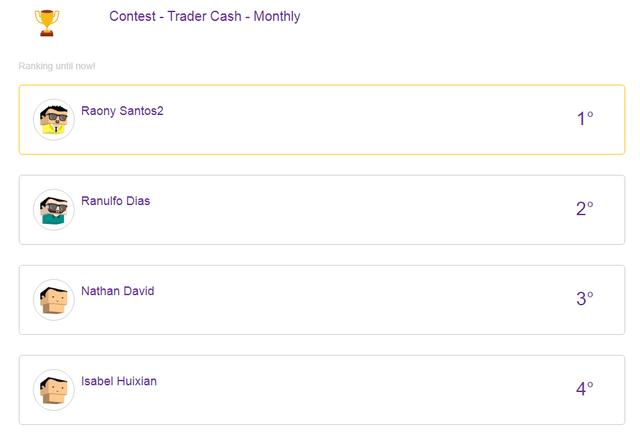Select the third-place ranking card
The width and height of the screenshot is (640, 433).
pos(322,300)
